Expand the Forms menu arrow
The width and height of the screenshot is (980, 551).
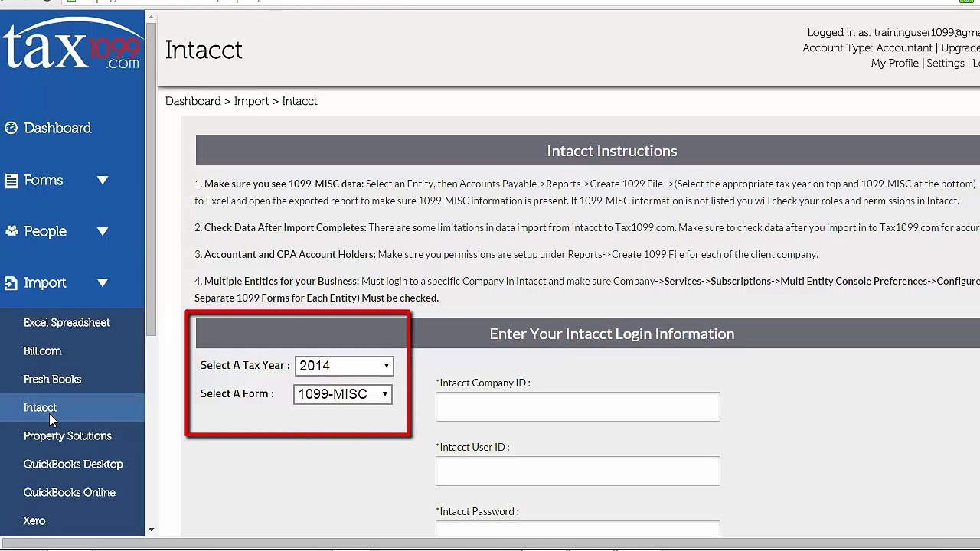click(103, 181)
